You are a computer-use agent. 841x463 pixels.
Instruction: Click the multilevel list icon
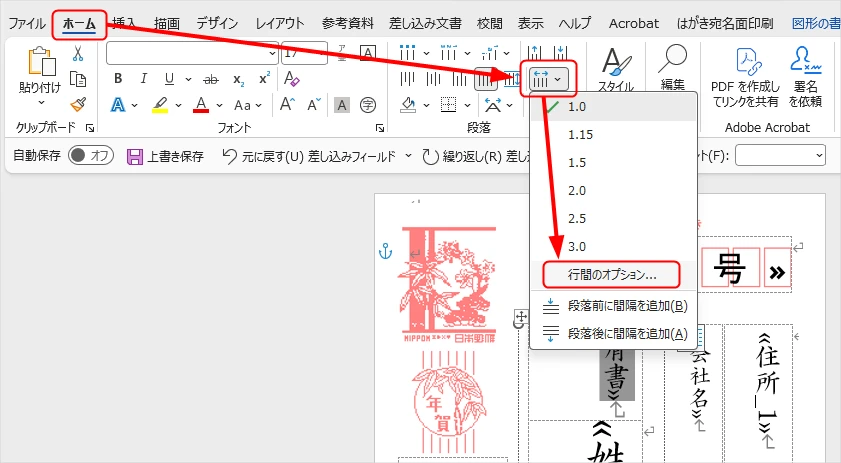489,53
